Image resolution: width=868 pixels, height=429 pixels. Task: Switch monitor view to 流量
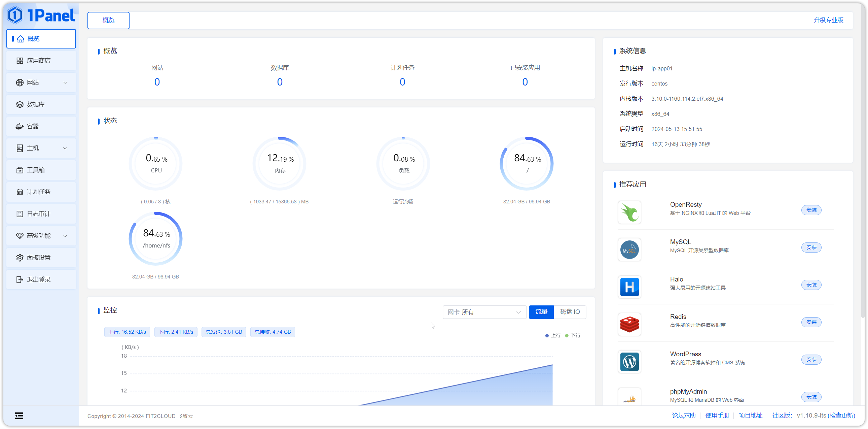(541, 312)
